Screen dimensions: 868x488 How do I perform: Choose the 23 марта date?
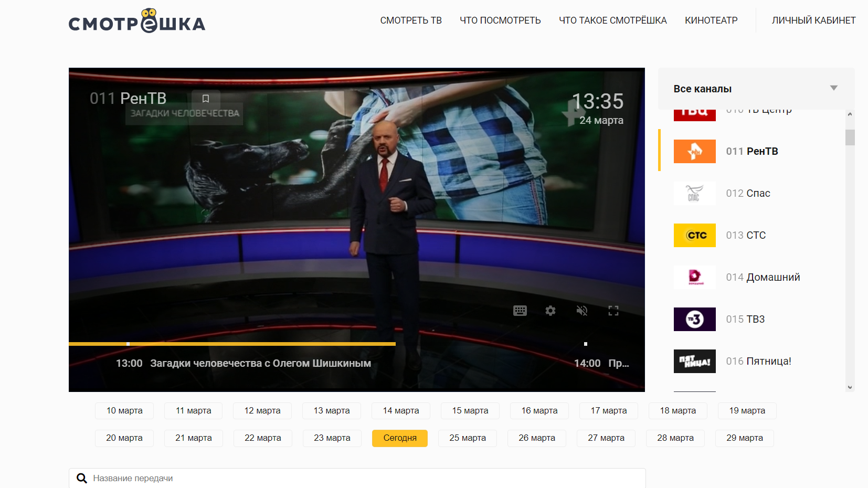pyautogui.click(x=332, y=438)
